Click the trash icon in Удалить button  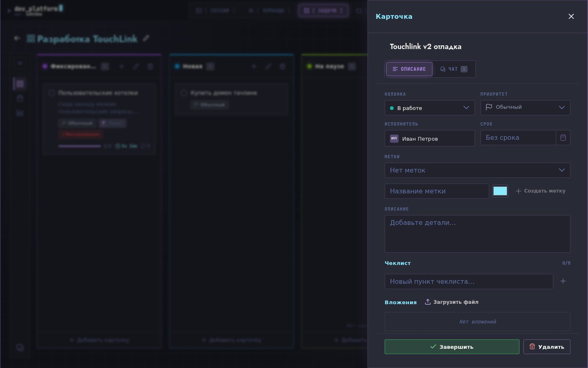coord(532,346)
